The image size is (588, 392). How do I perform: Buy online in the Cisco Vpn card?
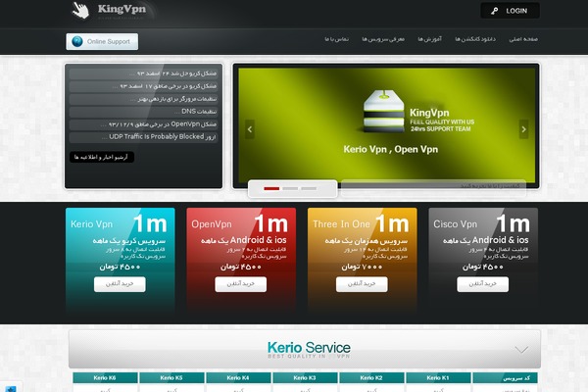coord(482,284)
